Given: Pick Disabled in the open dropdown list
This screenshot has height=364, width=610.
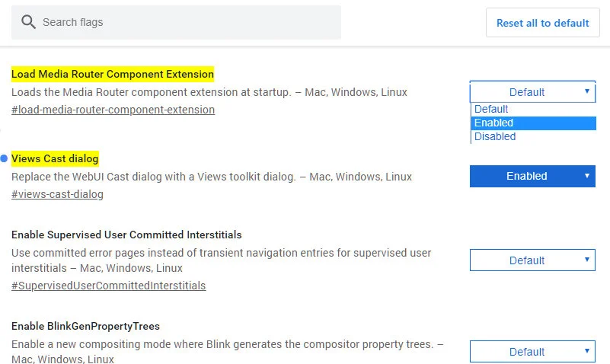Looking at the screenshot, I should (495, 136).
